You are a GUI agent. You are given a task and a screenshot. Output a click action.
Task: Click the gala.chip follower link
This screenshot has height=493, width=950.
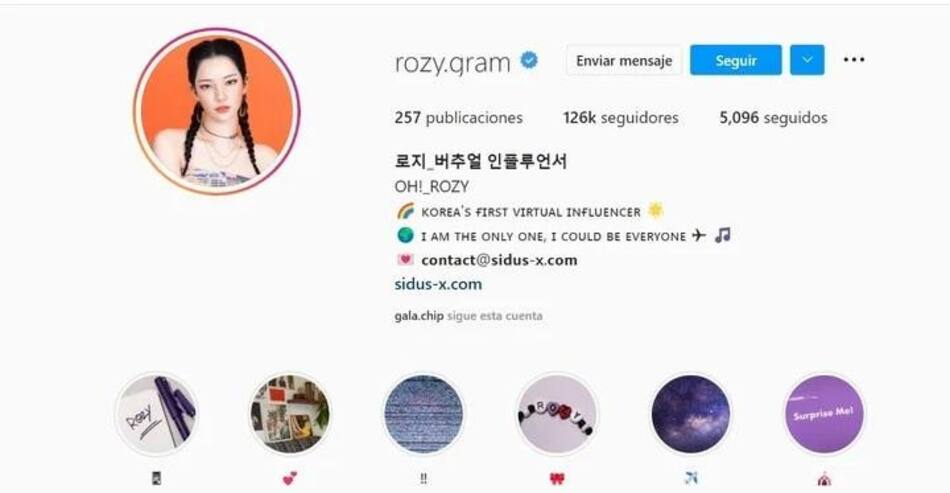point(419,316)
